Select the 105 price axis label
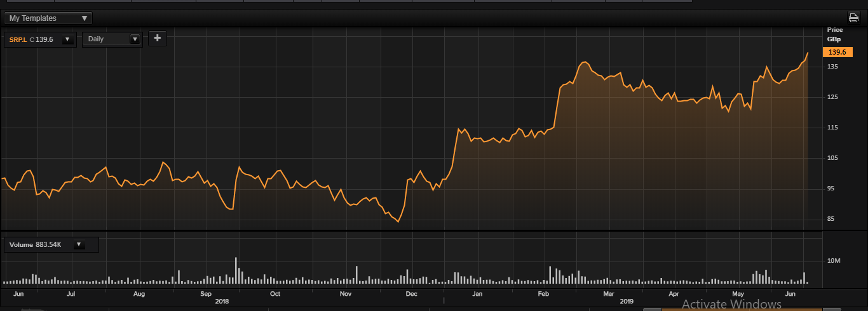Viewport: 868px width, 311px height. coord(832,158)
